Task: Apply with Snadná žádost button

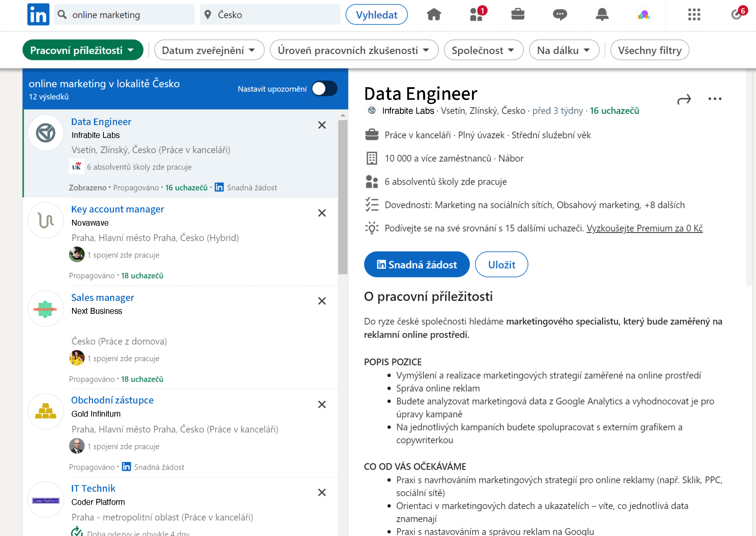Action: (x=417, y=264)
